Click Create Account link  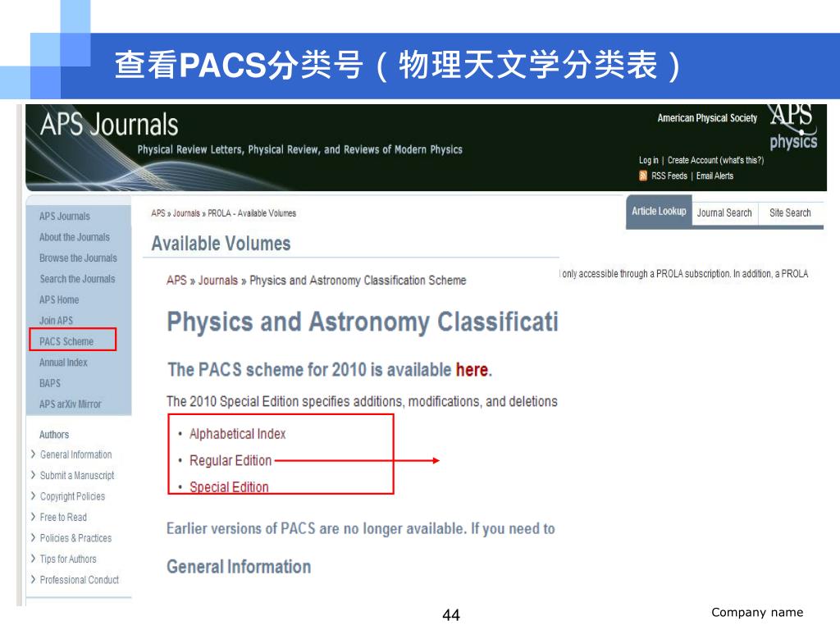click(x=692, y=160)
